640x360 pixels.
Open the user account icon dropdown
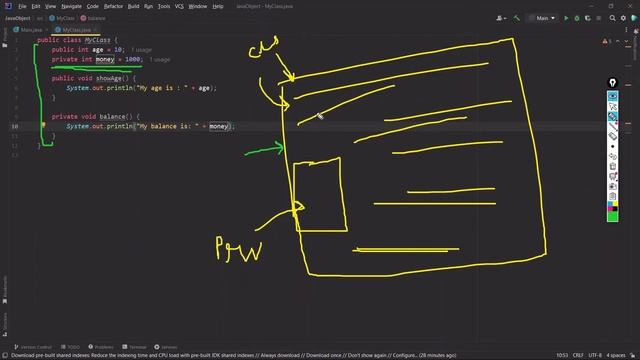coord(501,18)
